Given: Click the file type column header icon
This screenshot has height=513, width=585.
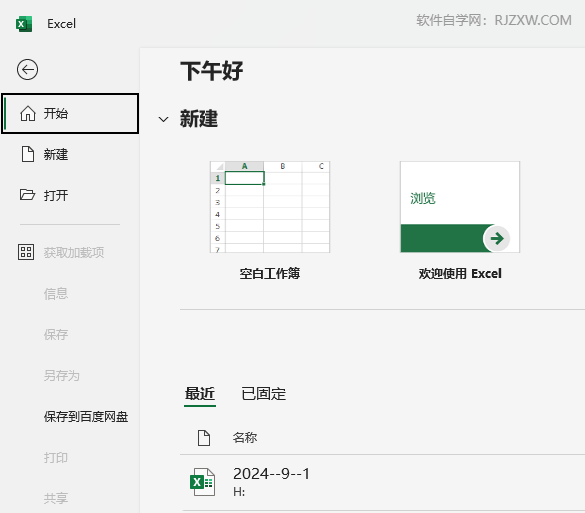Looking at the screenshot, I should click(204, 438).
